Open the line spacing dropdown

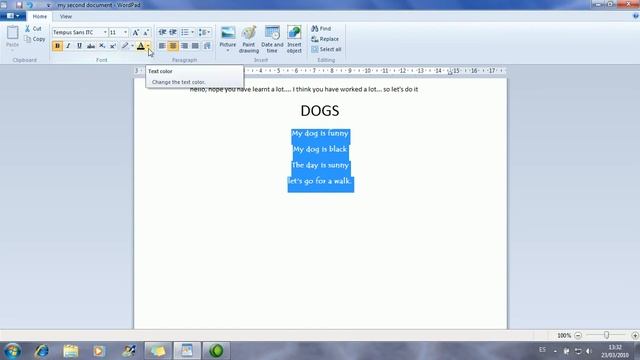click(x=204, y=32)
